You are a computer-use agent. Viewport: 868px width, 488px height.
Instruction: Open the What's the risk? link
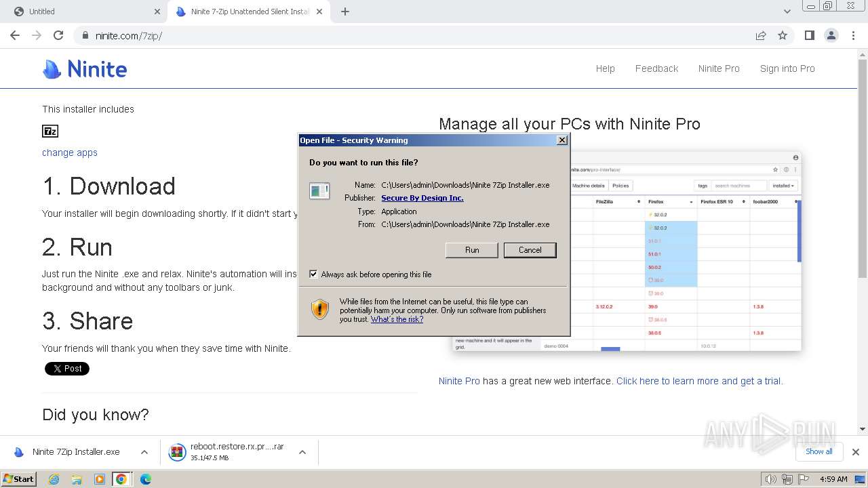397,319
